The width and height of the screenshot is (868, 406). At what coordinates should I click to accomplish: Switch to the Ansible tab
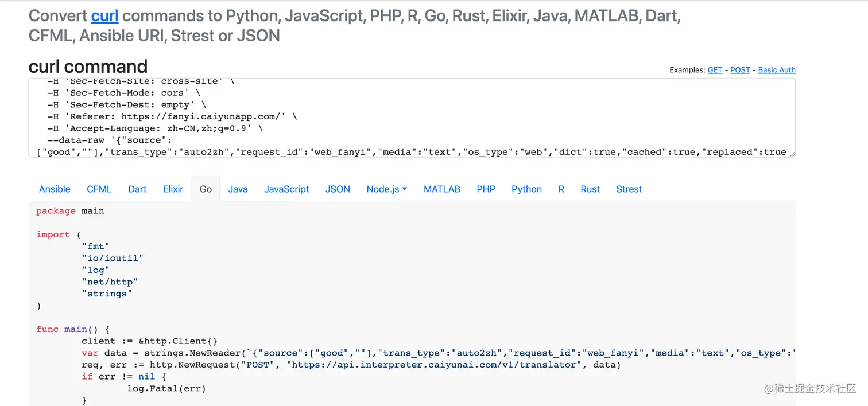55,189
